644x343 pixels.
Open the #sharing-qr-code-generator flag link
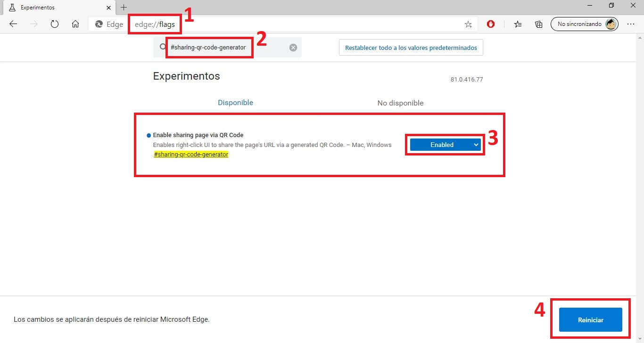pyautogui.click(x=191, y=154)
